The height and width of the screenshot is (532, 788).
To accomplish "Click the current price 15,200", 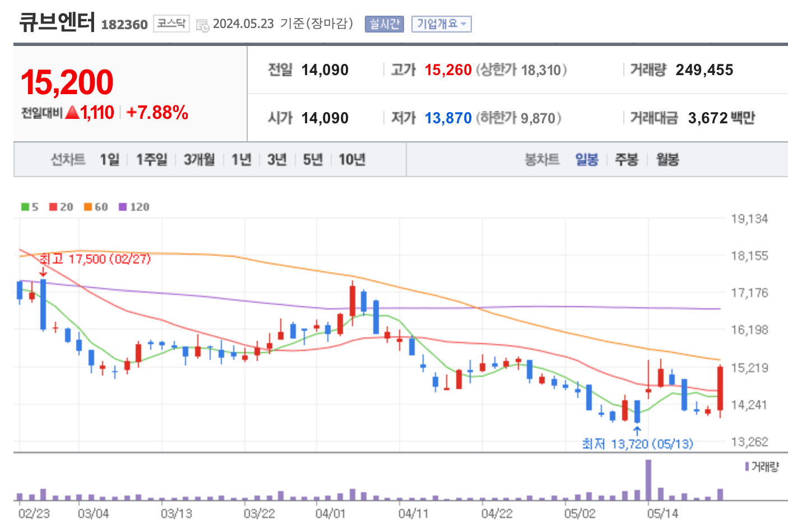I will coord(67,82).
